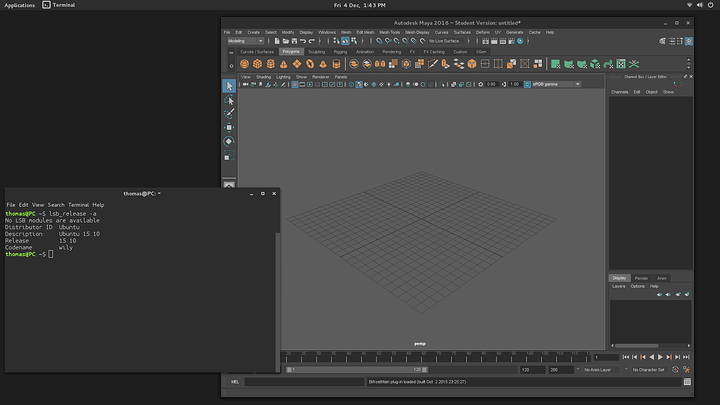Open the Script Editor icon at bottom right
This screenshot has width=720, height=405.
point(687,381)
